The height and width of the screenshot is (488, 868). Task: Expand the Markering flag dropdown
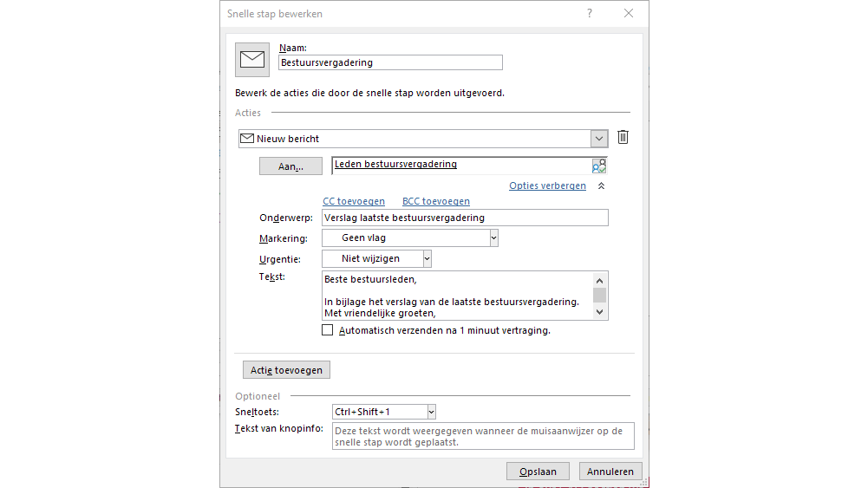click(493, 237)
